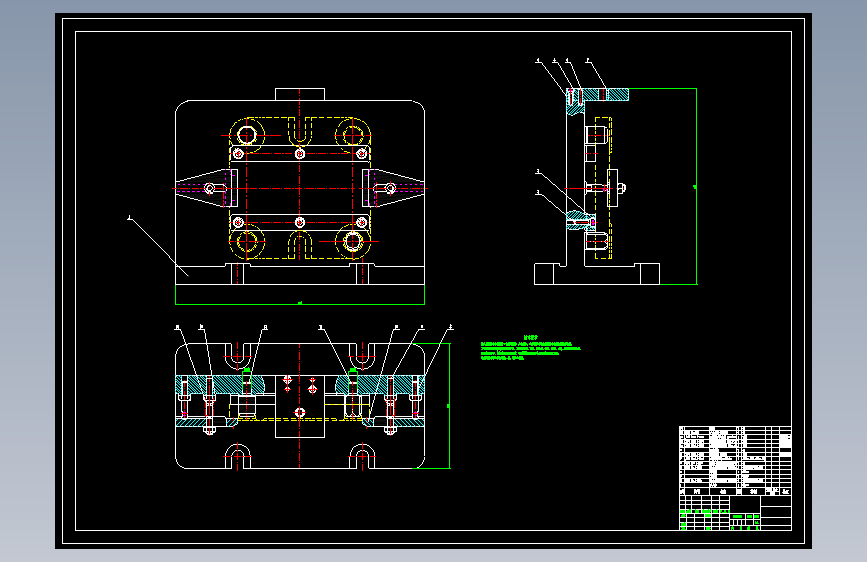Click the center hole of the bottom sectional view
867x562 pixels.
(300, 412)
